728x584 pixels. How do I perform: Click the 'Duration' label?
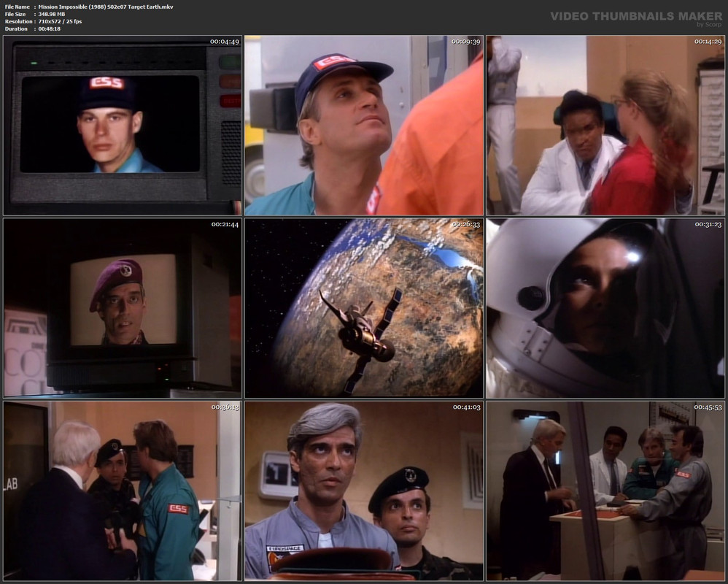tap(16, 28)
